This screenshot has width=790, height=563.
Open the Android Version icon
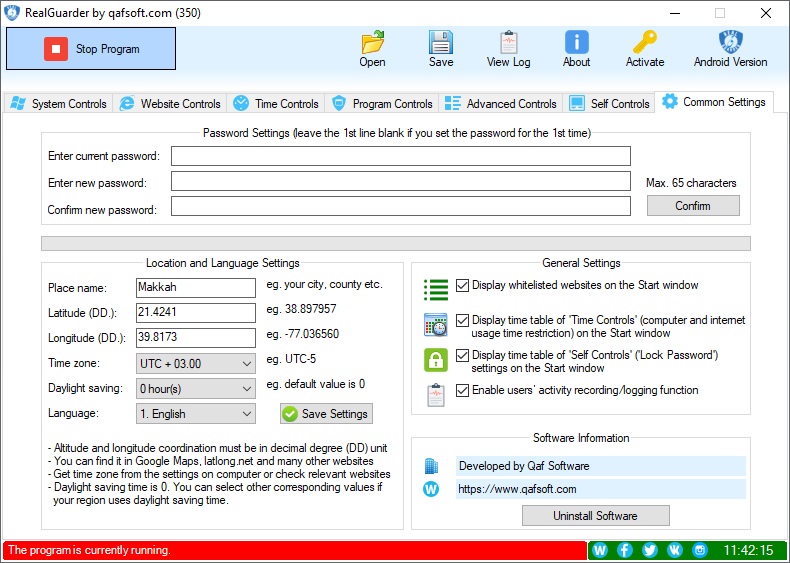(730, 43)
